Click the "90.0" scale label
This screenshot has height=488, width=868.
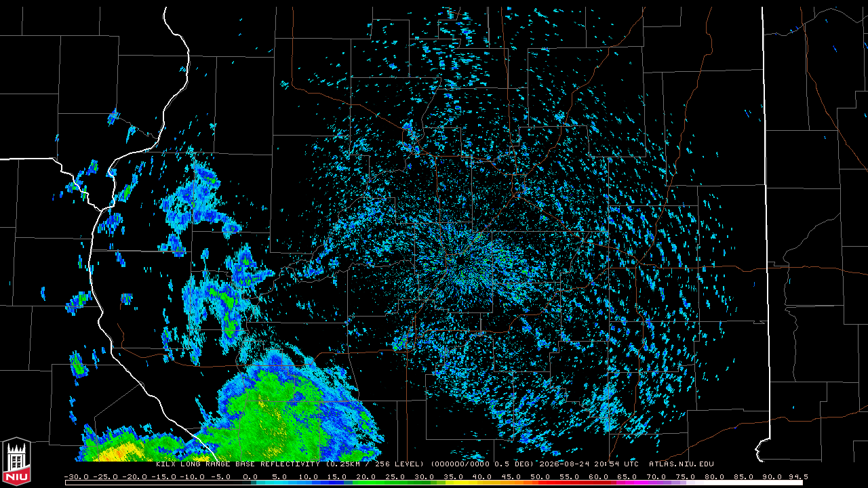pyautogui.click(x=772, y=476)
